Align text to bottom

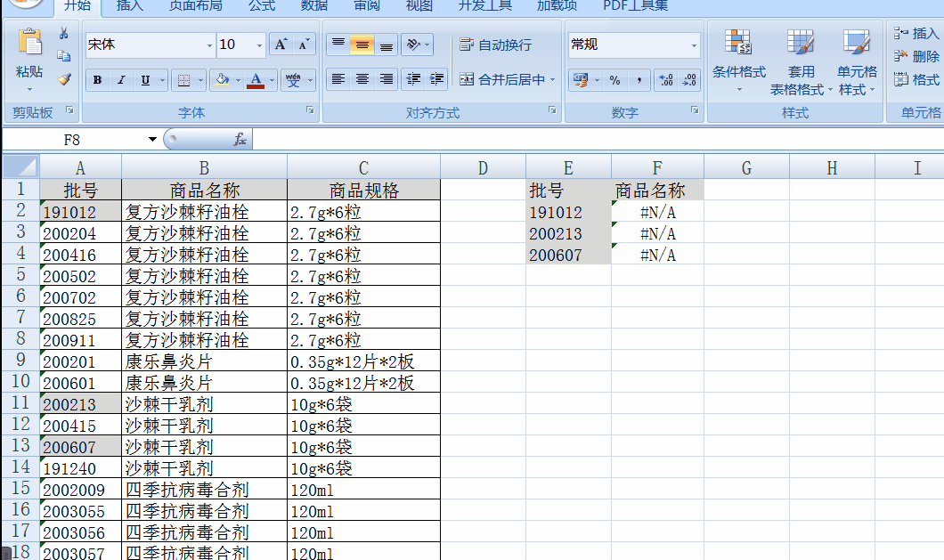tap(386, 45)
